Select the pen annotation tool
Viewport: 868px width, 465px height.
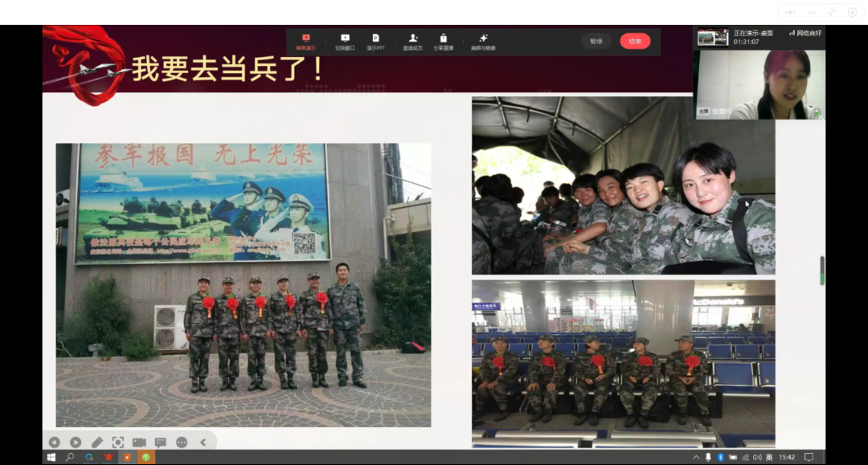pyautogui.click(x=96, y=442)
